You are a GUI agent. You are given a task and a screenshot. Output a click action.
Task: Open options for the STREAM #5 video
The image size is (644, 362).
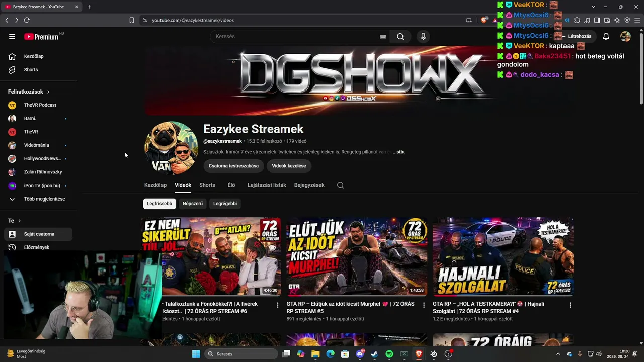[x=424, y=305]
